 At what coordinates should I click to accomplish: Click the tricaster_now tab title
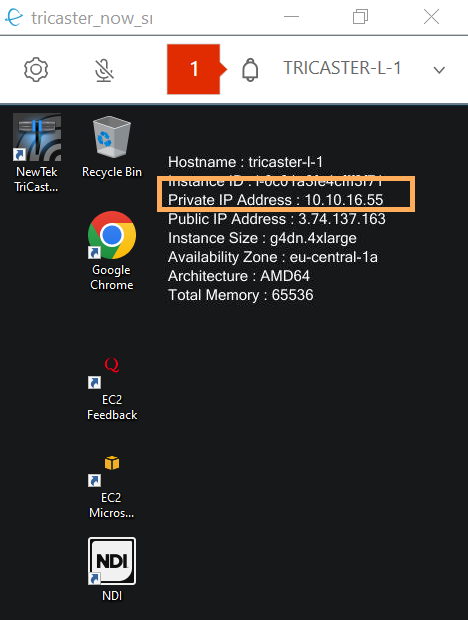tap(92, 18)
